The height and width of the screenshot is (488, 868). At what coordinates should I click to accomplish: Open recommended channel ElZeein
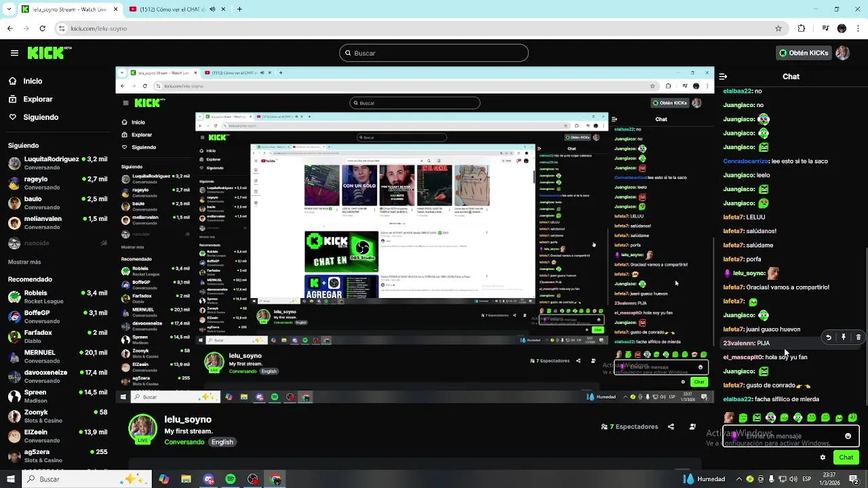[57, 436]
